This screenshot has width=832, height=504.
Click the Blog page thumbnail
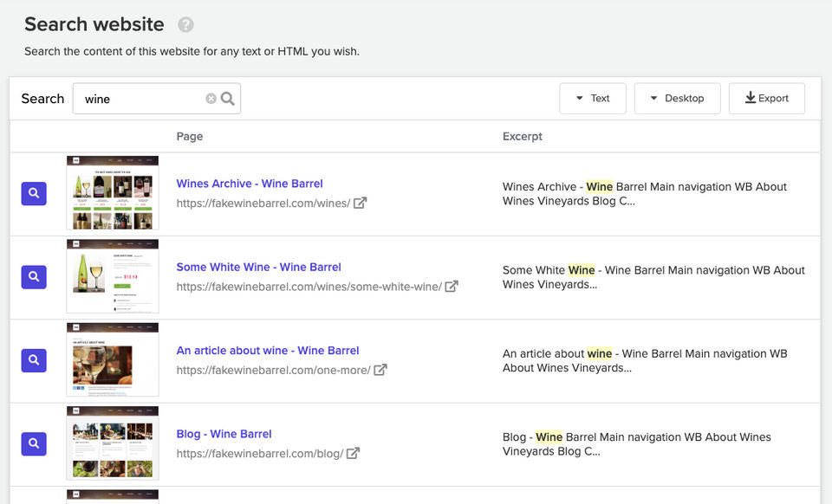point(113,443)
